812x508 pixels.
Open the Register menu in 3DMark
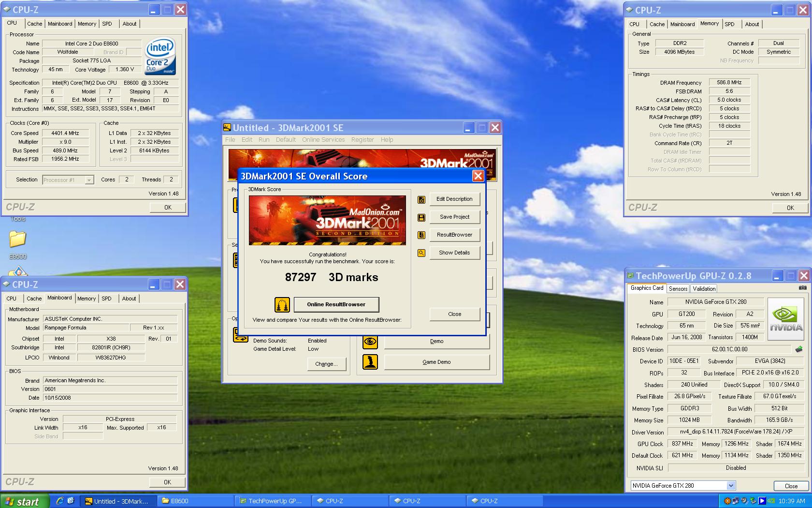coord(362,139)
